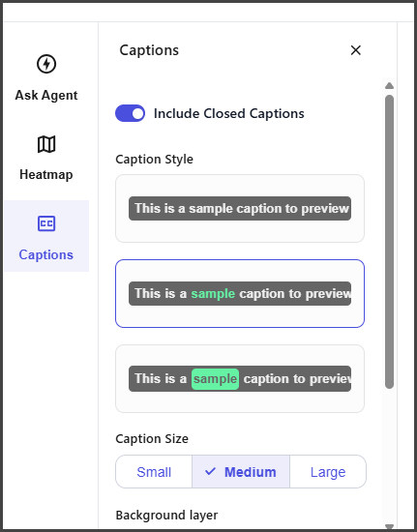Open the Ask Agent lightning icon
Viewport: 417px width, 532px height.
click(46, 64)
